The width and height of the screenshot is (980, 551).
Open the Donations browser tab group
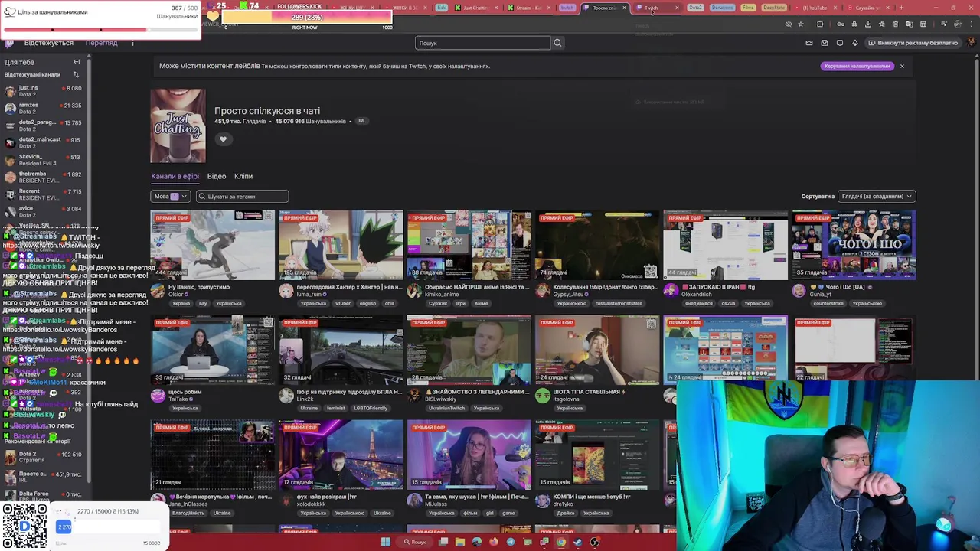(722, 8)
